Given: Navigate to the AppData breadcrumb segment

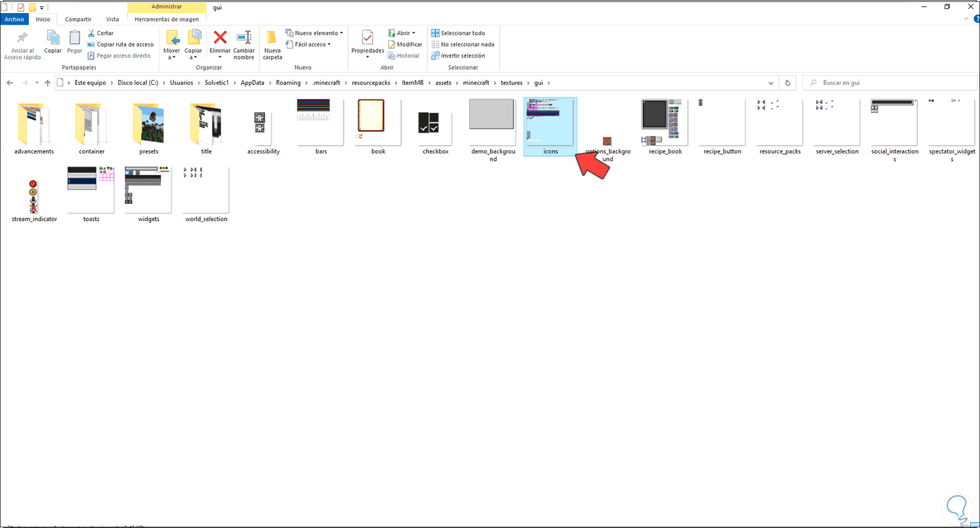Looking at the screenshot, I should point(253,83).
